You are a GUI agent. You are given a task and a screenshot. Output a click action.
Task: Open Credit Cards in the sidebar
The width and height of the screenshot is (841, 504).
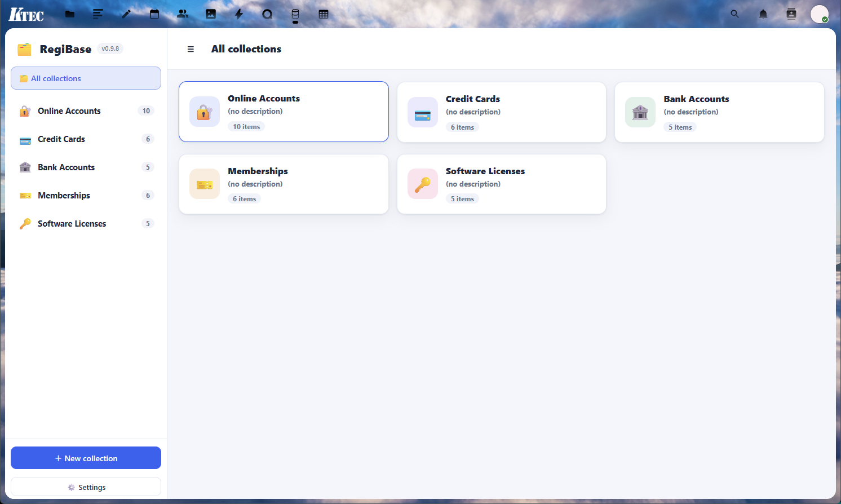(86, 139)
